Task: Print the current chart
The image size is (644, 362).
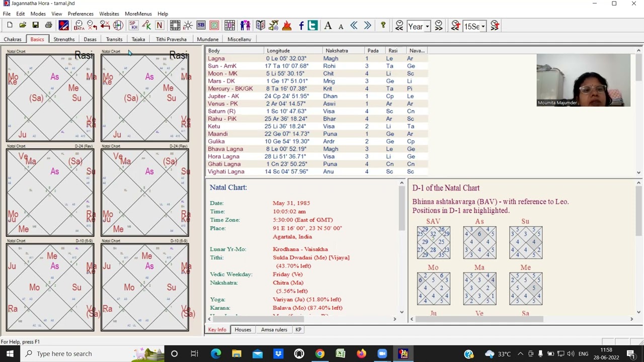Action: 48,26
